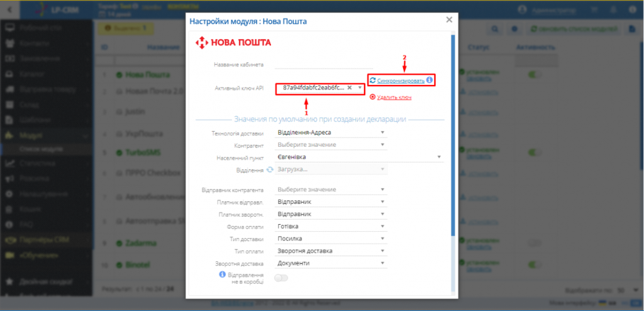Click the FAQ info icon in the sidebar
644x311 pixels.
10,225
